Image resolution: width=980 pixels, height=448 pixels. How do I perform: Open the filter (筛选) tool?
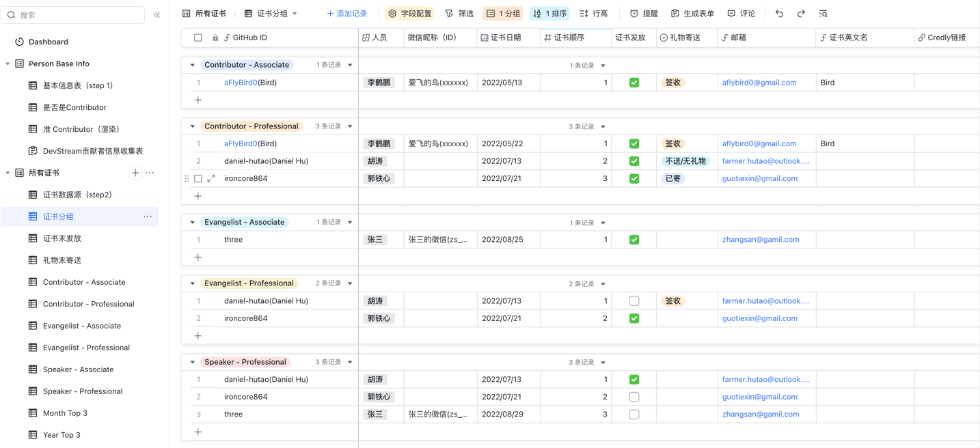(459, 14)
